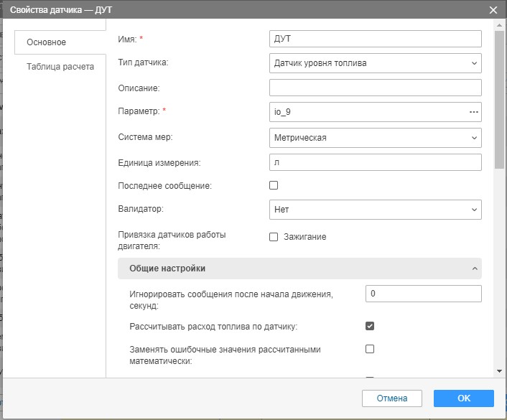Screen dimensions: 507x420
Task: Open the Тип датчика dropdown
Action: pos(375,63)
